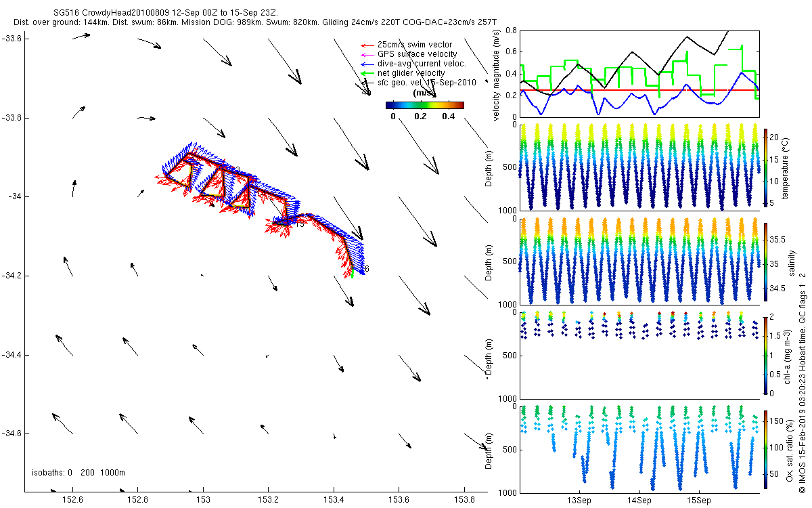The image size is (812, 508).
Task: Click latitude tick '-33.8' on the map
Action: click(12, 118)
